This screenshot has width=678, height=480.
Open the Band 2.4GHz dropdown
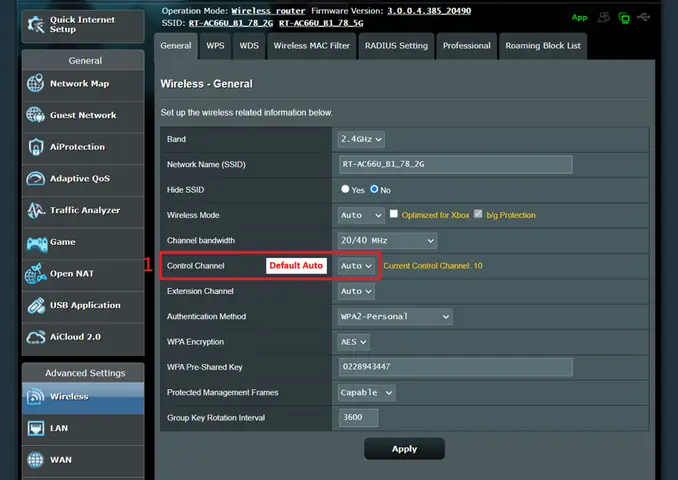click(x=361, y=139)
